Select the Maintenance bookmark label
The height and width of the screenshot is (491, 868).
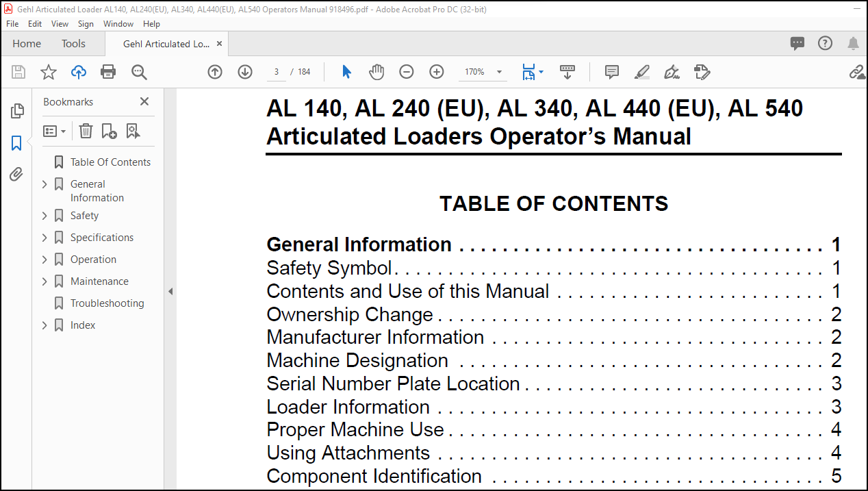[x=99, y=281]
